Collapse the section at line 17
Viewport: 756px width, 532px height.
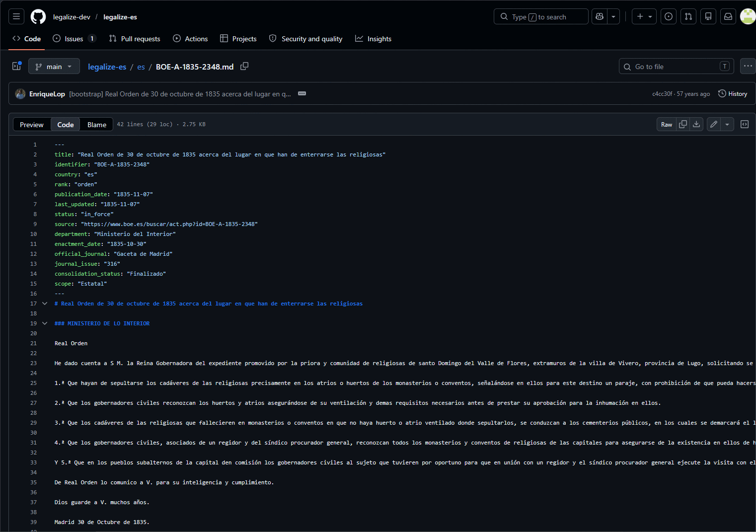pyautogui.click(x=45, y=304)
